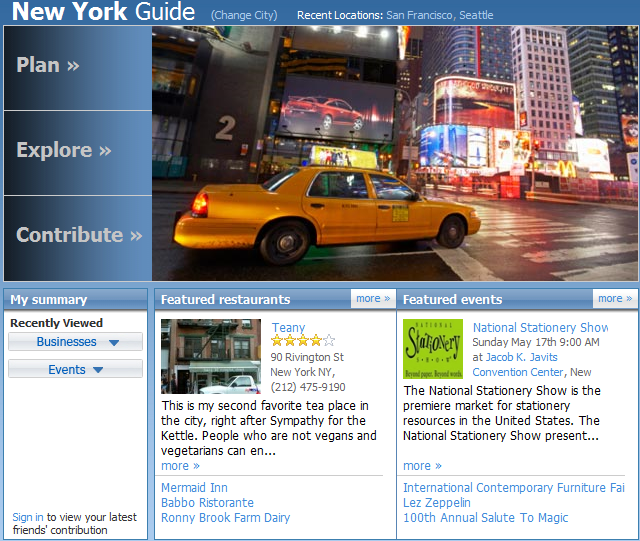The width and height of the screenshot is (640, 541).
Task: Go to recent location San Francisco
Action: click(x=420, y=16)
